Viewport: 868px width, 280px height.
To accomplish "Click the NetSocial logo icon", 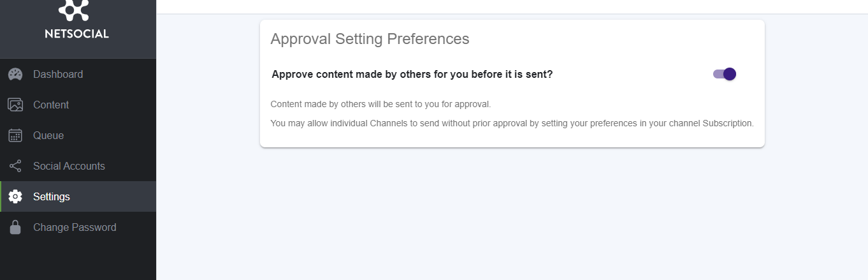I will click(74, 10).
